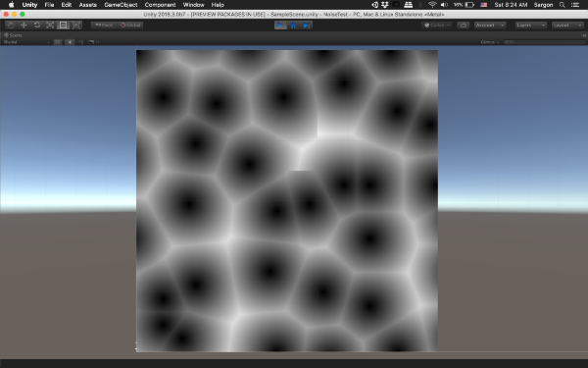Select the combined Transform tool
Viewport: 588px width, 368px height.
(x=76, y=26)
